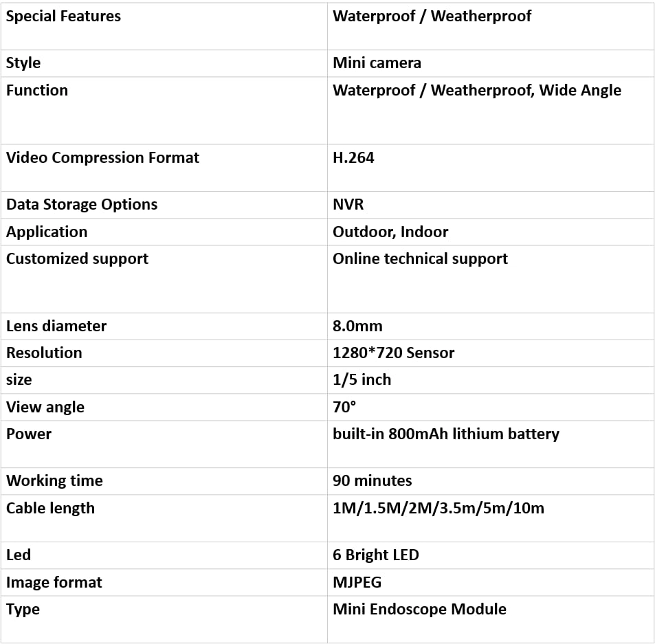Select the '1M/1.5M/2M/3.5m/5m/10m' cable length value

(438, 508)
